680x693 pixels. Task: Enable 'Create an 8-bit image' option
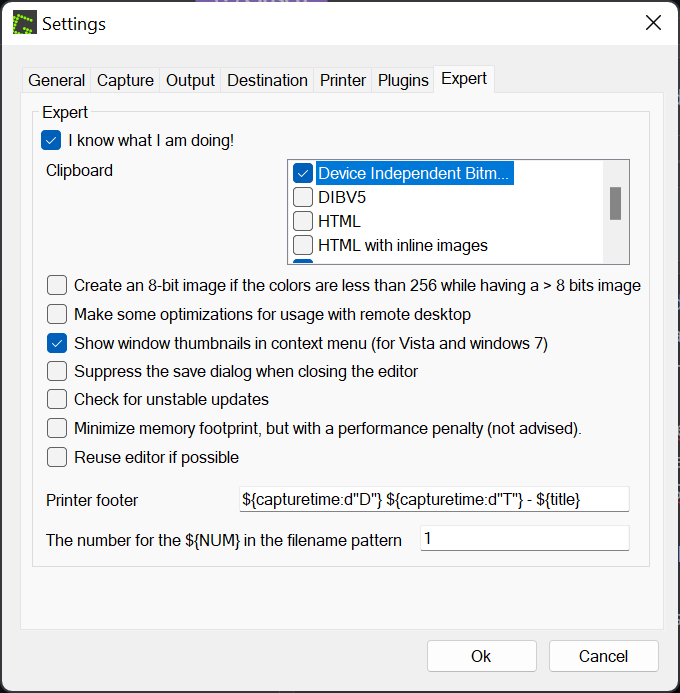point(57,286)
